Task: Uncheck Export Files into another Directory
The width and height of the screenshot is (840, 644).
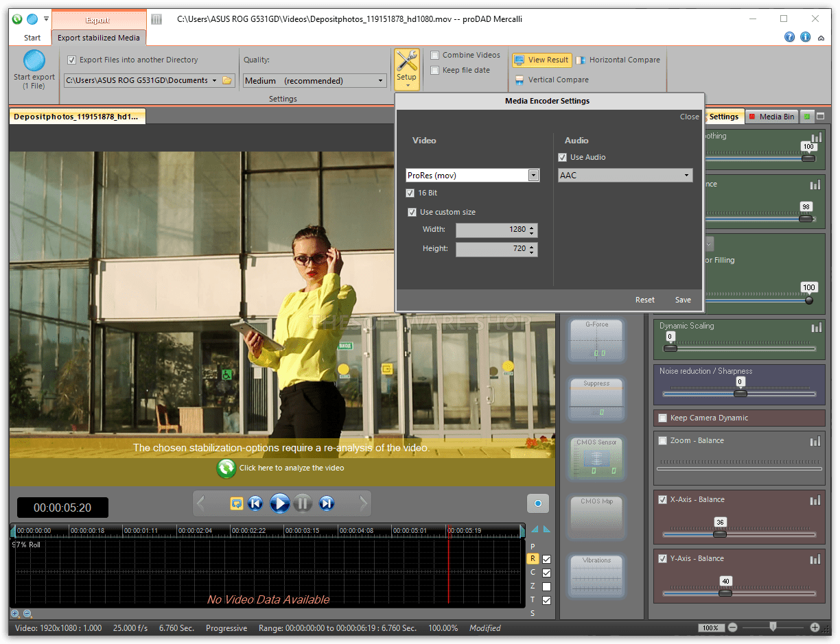Action: (72, 60)
